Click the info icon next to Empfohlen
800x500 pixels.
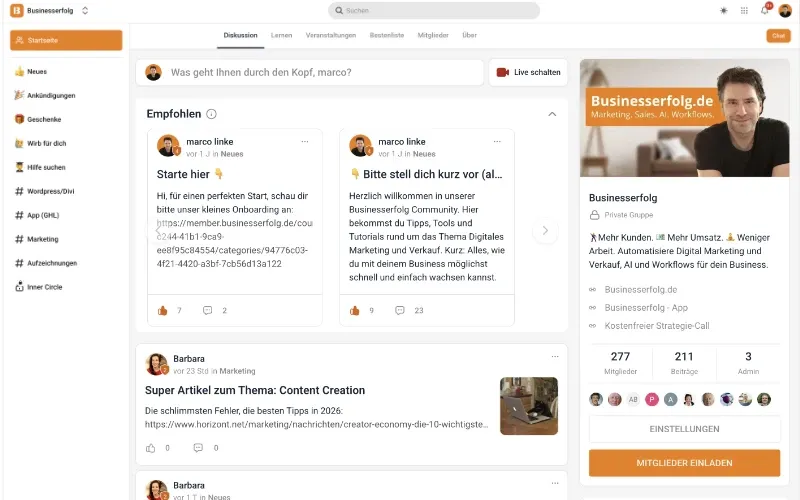tap(211, 114)
